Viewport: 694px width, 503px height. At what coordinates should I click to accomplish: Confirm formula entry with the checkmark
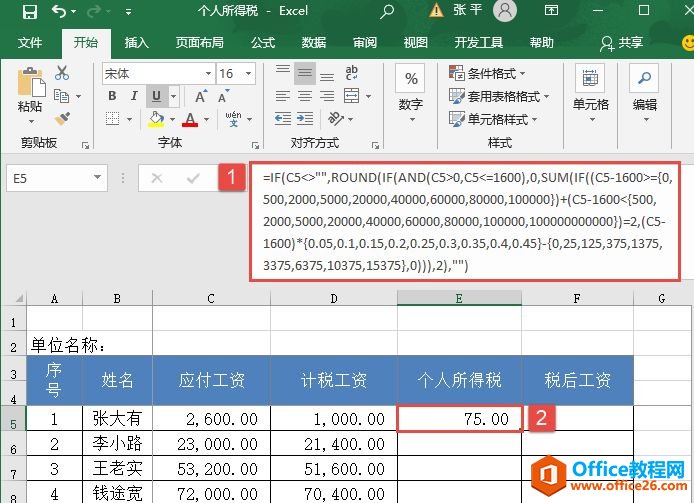tap(193, 178)
